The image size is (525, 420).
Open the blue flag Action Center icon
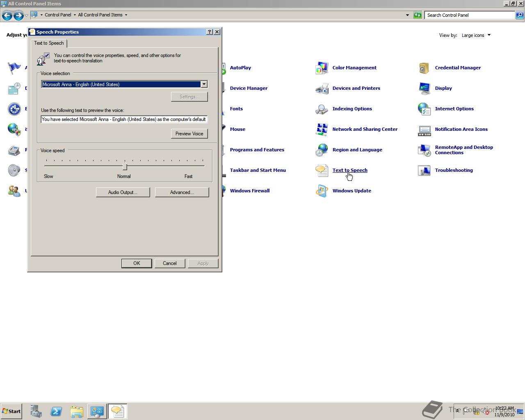14,68
